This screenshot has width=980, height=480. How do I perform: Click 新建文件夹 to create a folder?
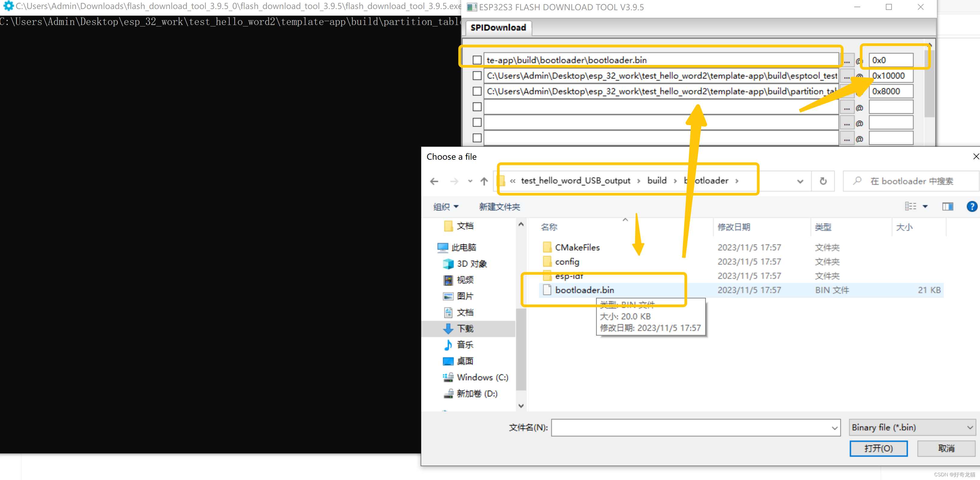tap(499, 207)
